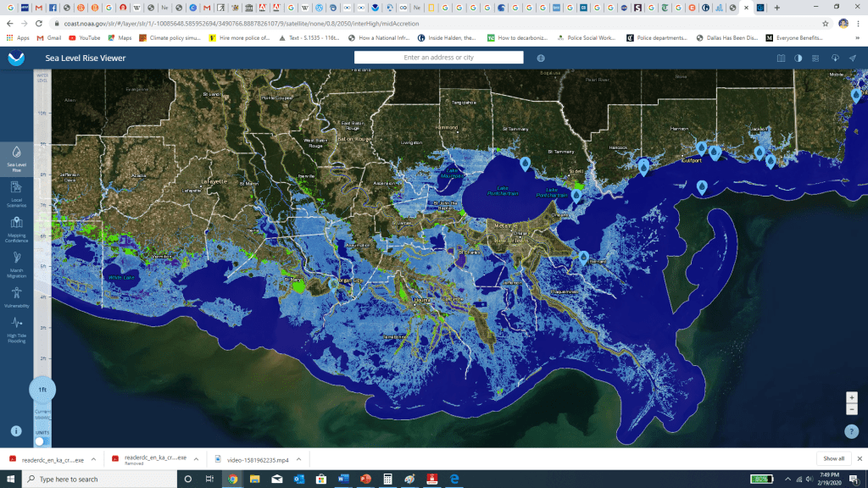Click the download data cloud icon

click(x=834, y=58)
